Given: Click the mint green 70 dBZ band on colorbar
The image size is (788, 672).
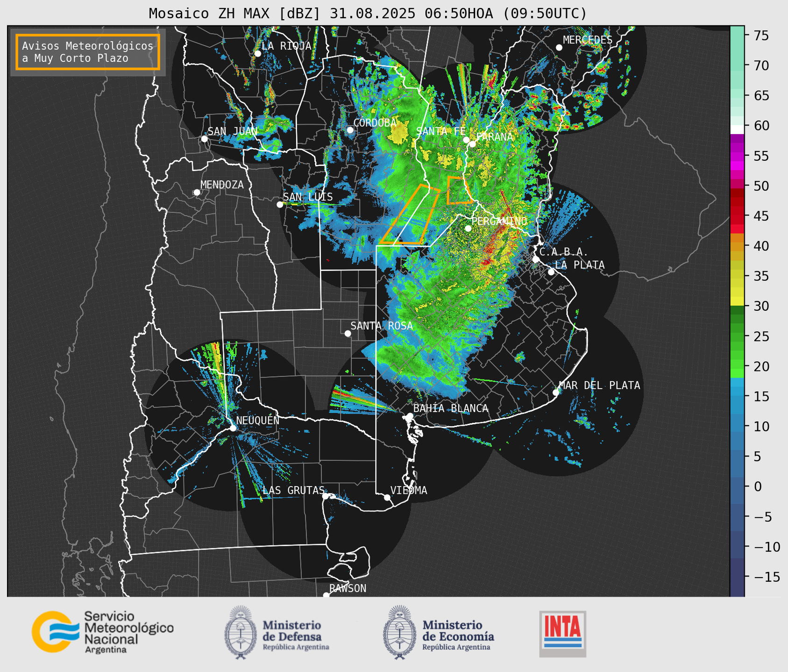Looking at the screenshot, I should coord(737,65).
